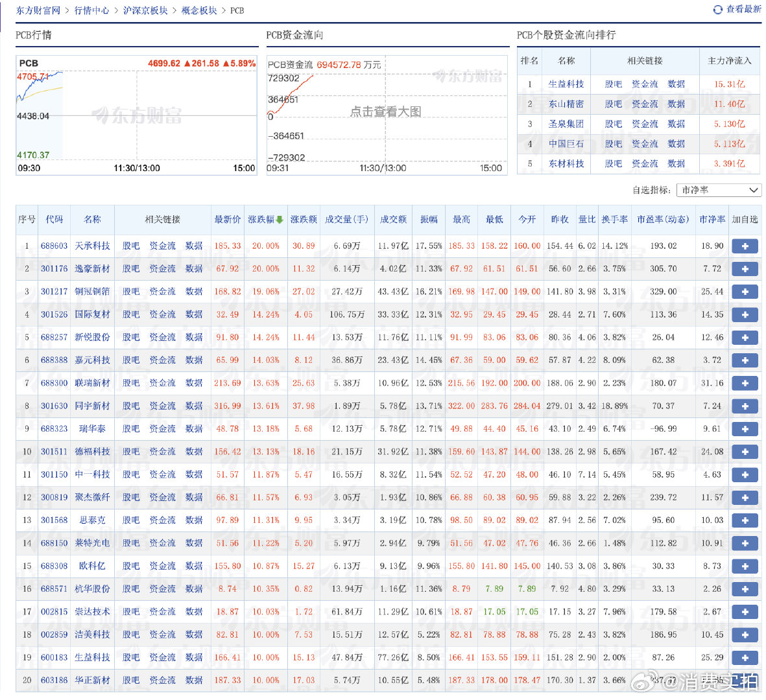Click 15.31亿 net inflow value
This screenshot has width=766, height=700.
point(730,84)
